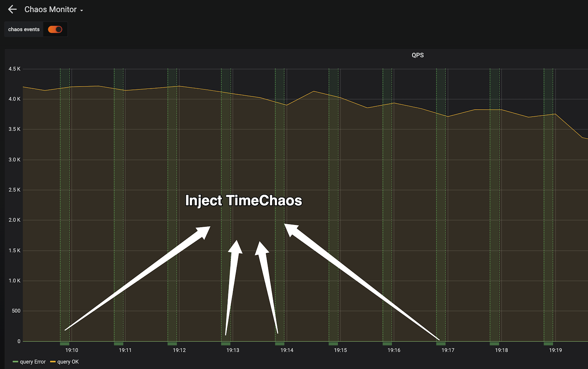Click the chaos event marker before 19:14

click(280, 344)
